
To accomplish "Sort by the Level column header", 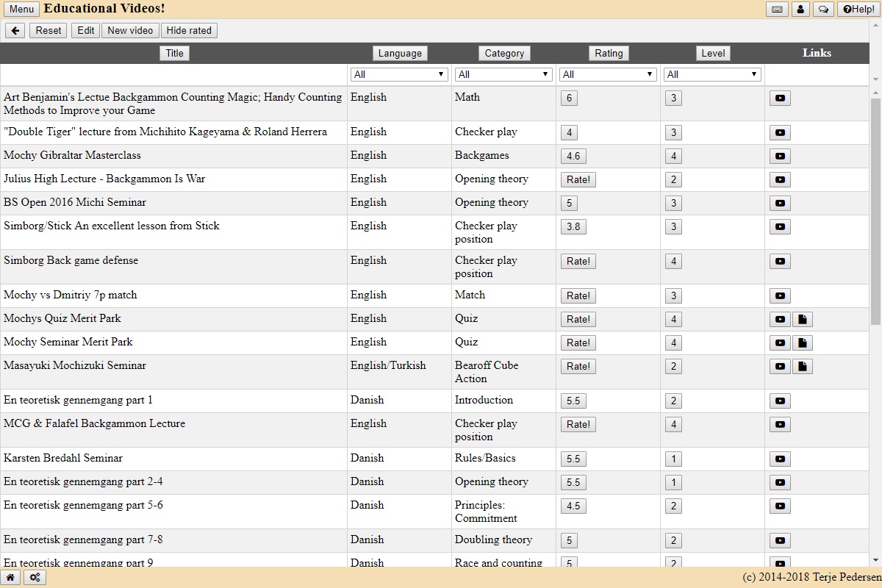I will tap(713, 54).
